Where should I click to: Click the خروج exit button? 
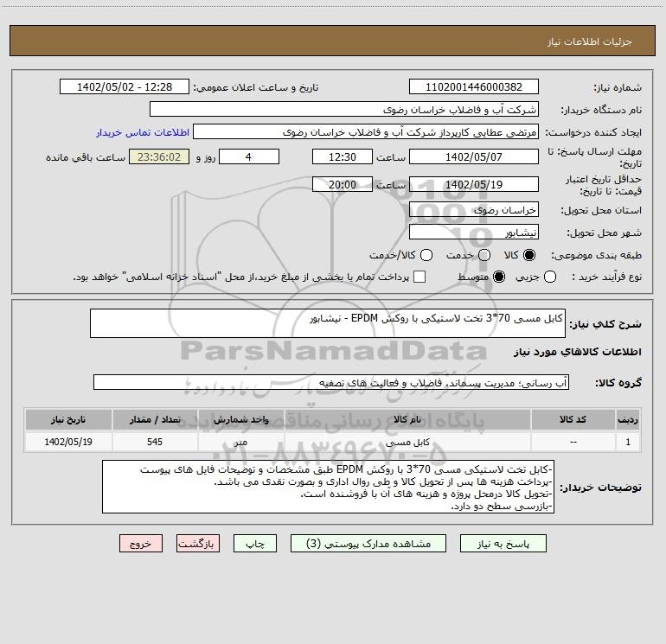[x=141, y=544]
